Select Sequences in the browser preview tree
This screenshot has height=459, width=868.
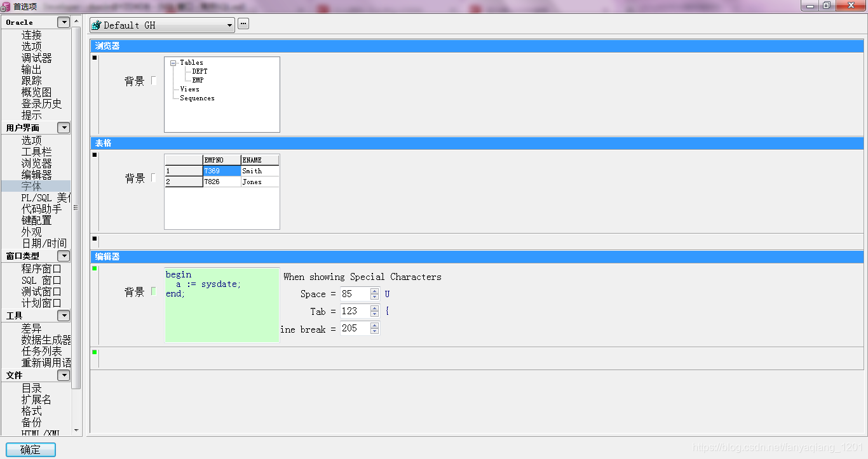[197, 98]
